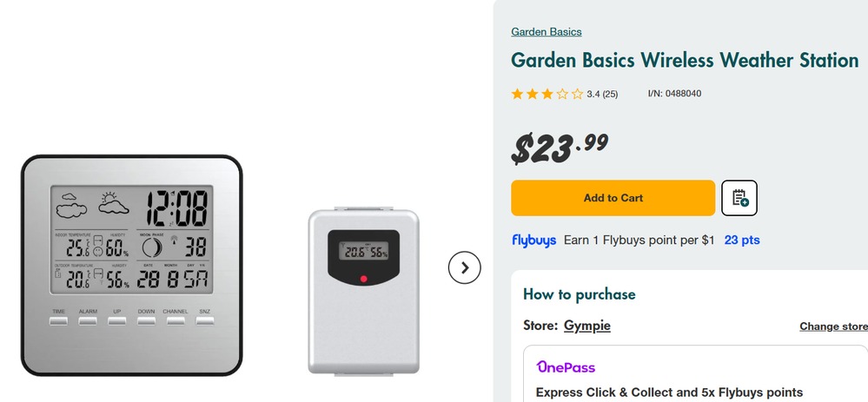
Task: Click the $23.99 price
Action: [x=560, y=148]
